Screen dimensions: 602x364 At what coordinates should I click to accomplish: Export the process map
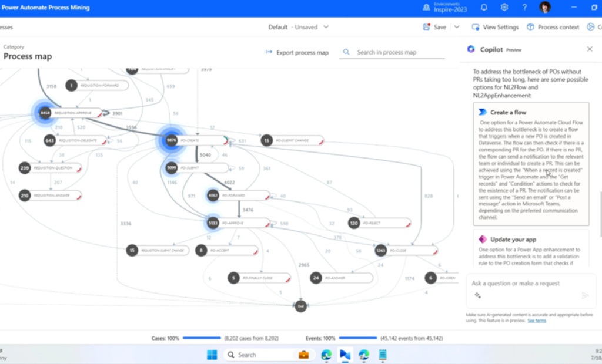point(297,53)
